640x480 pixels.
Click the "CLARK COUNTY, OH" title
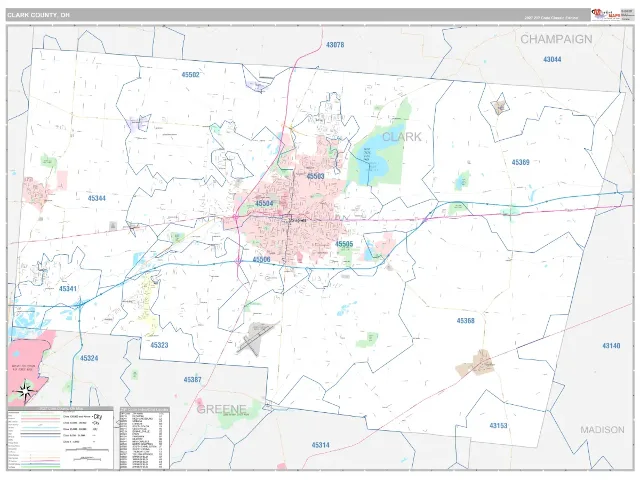tap(39, 15)
